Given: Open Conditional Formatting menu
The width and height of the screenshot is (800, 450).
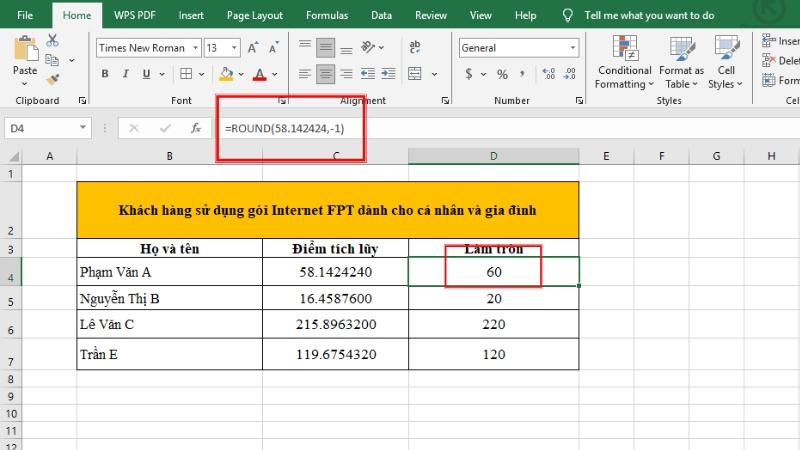Looking at the screenshot, I should 624,62.
